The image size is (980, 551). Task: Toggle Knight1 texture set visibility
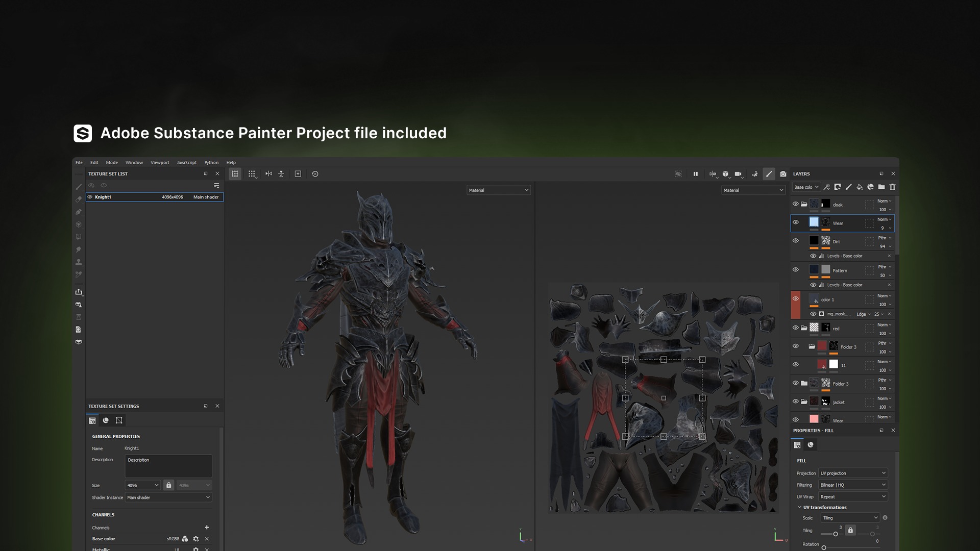click(x=90, y=197)
